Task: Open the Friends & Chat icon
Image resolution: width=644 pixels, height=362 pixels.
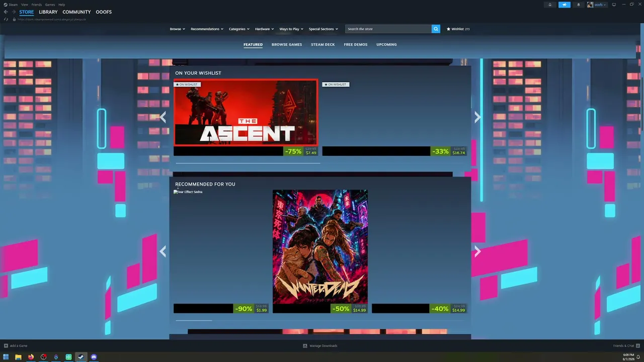Action: click(637, 346)
